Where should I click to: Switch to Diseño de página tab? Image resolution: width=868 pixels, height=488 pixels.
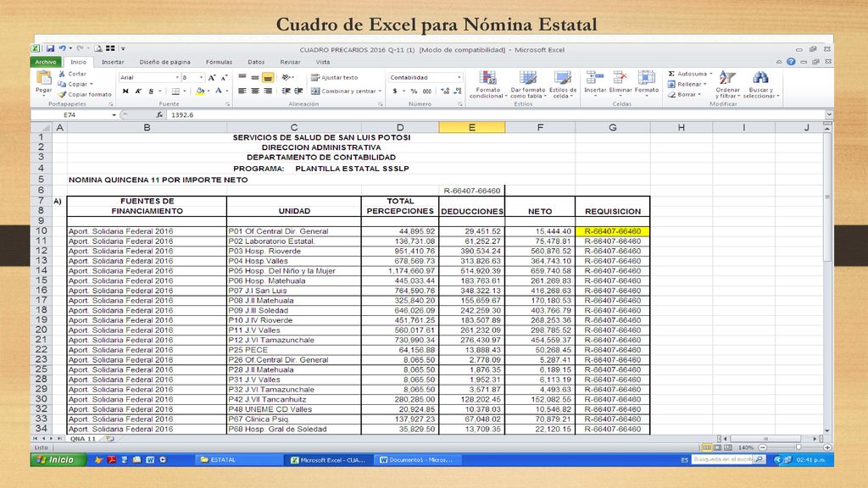[164, 62]
